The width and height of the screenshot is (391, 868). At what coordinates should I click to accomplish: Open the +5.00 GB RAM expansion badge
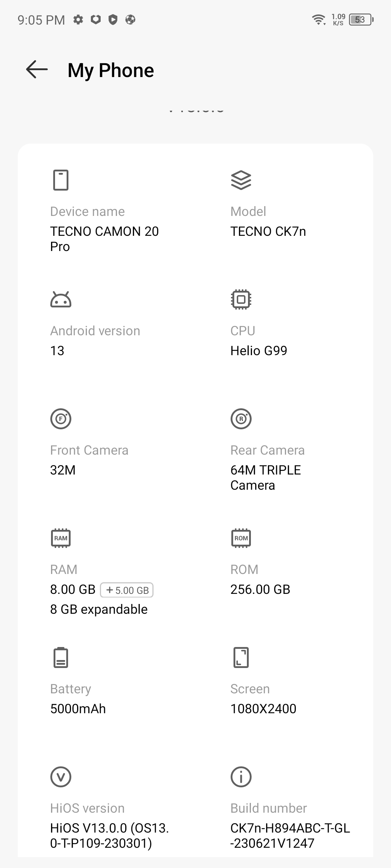[127, 590]
